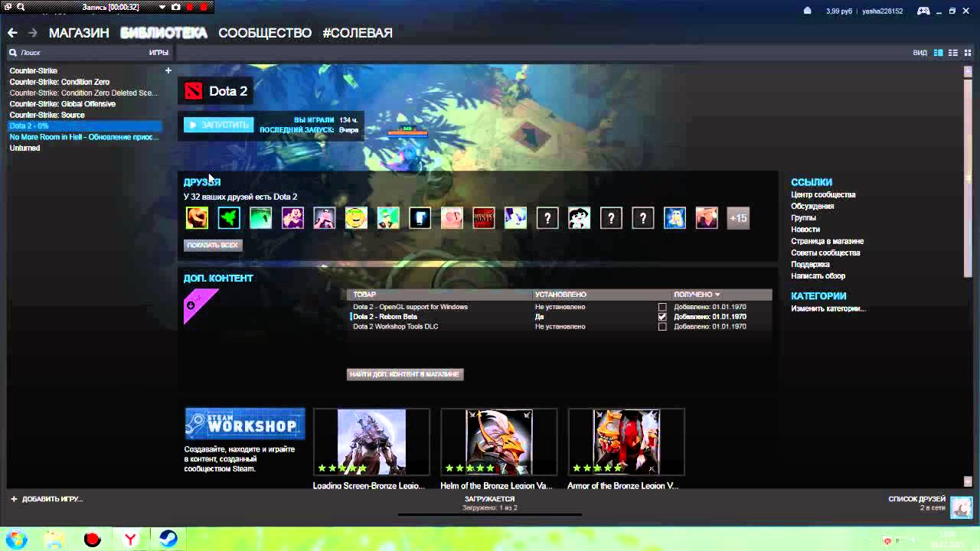Sort by the ПОЛУЧЕНО column arrow
Image resolution: width=980 pixels, height=551 pixels.
pyautogui.click(x=717, y=295)
